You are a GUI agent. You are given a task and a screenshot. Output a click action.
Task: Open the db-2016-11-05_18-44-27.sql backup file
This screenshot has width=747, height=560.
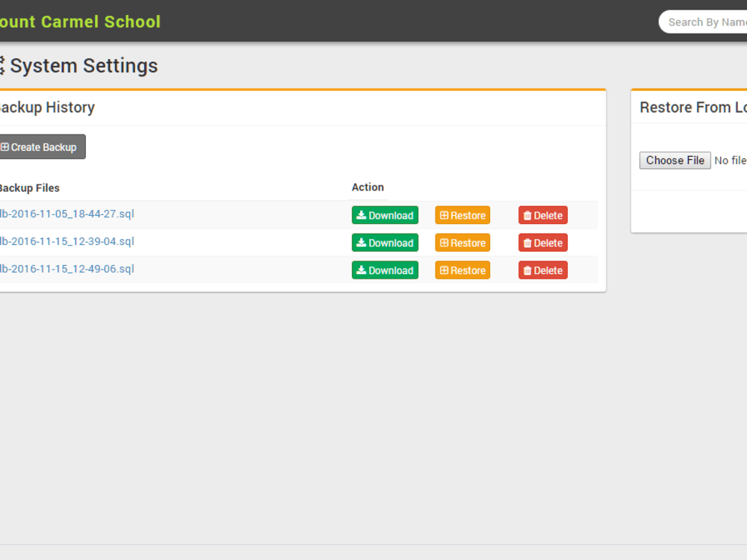pyautogui.click(x=67, y=214)
